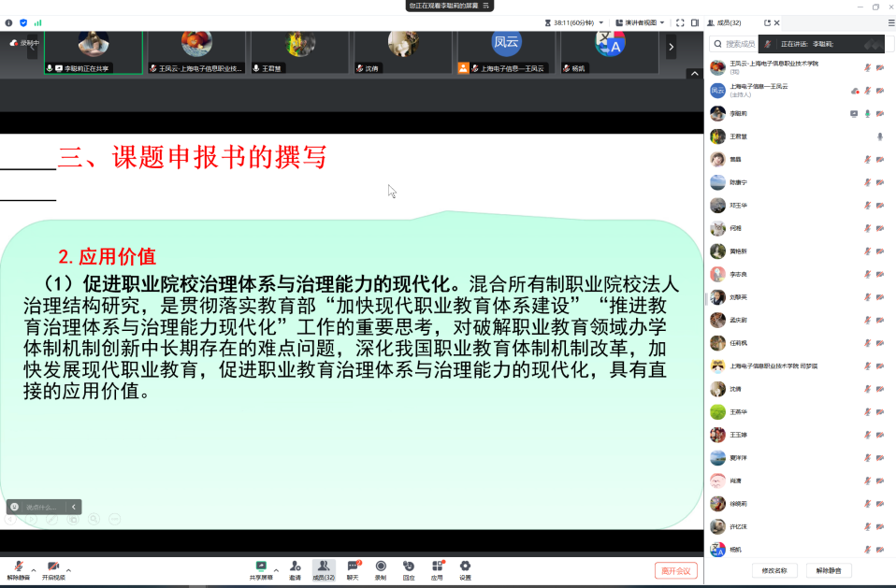Turn on camera with 开启视频
Image resolution: width=896 pixels, height=588 pixels.
point(53,567)
